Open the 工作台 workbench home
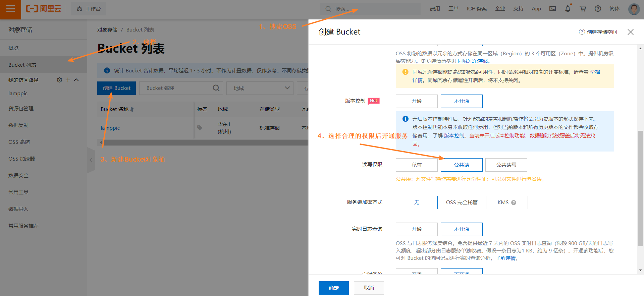 coord(89,9)
